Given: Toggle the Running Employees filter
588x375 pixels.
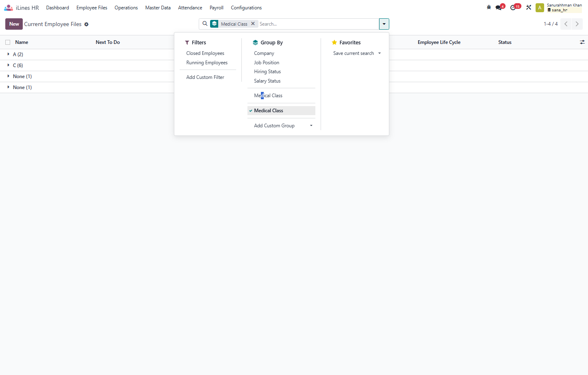Looking at the screenshot, I should [207, 63].
